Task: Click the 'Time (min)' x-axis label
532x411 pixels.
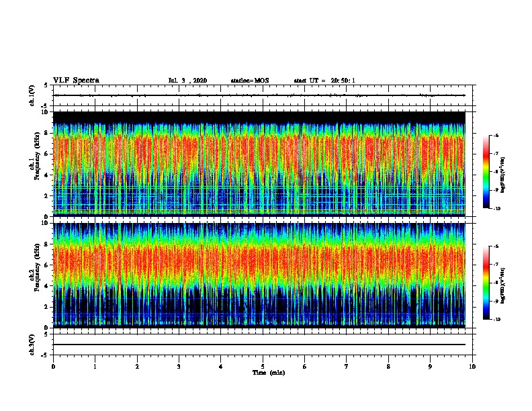Action: coord(269,373)
